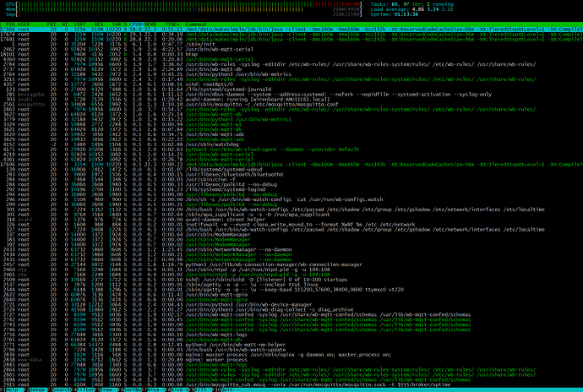
Task: Start F3 Search from the footer bar
Action: pos(59,389)
